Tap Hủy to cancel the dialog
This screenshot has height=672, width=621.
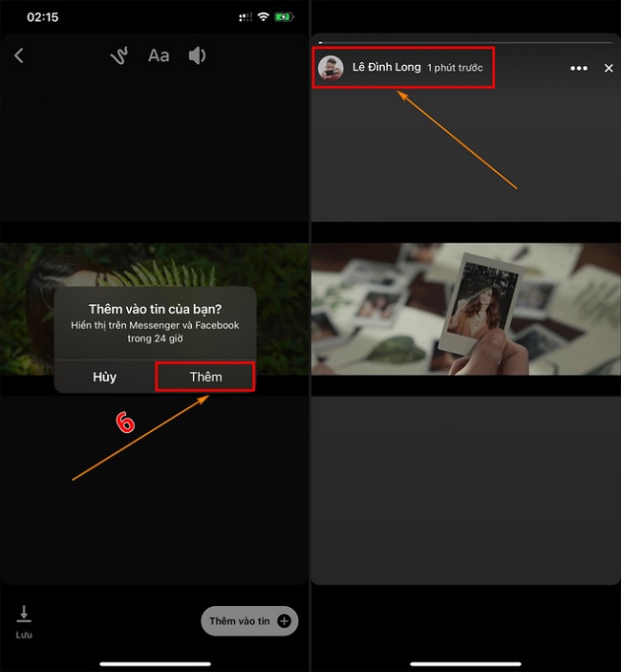click(x=104, y=377)
